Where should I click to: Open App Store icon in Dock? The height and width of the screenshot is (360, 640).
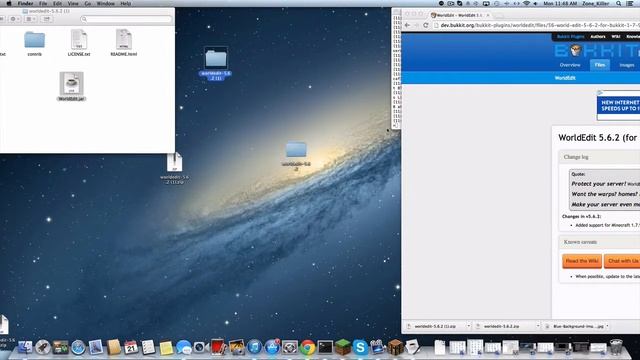272,347
